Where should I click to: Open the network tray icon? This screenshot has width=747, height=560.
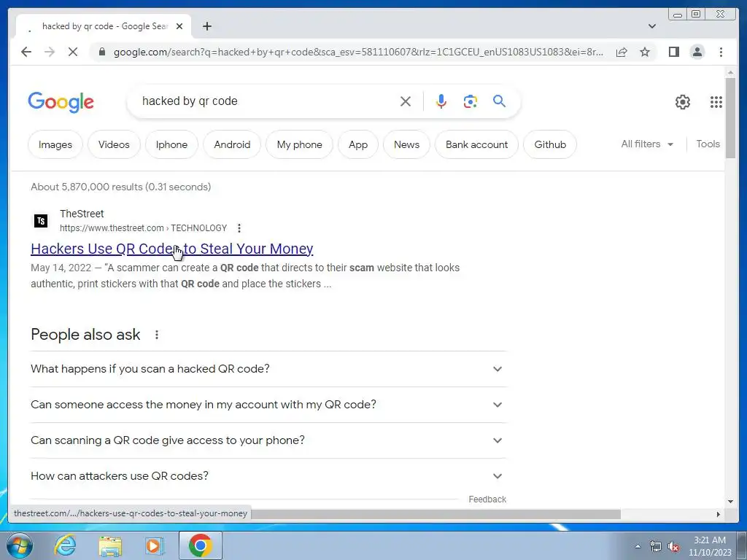(x=656, y=546)
